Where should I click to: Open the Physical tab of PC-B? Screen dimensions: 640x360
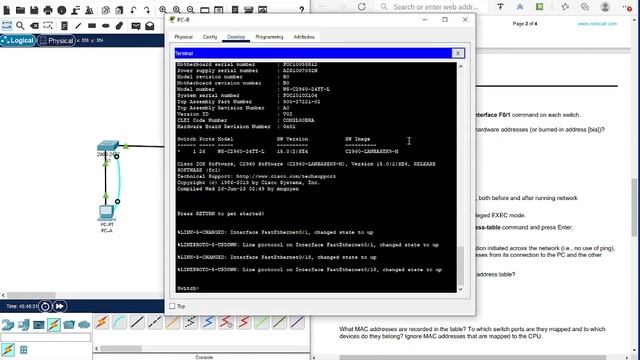point(183,37)
